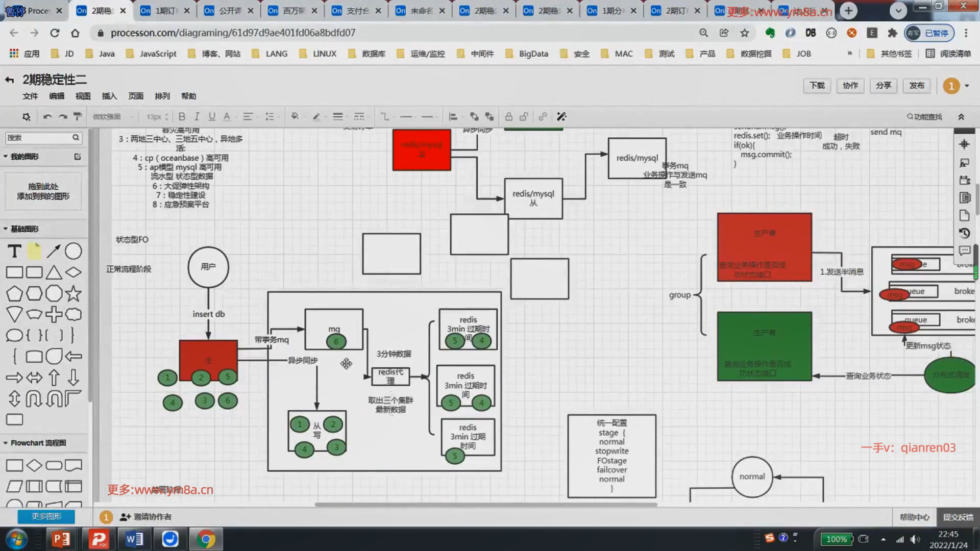The image size is (980, 551).
Task: Click the 下载 button
Action: point(817,85)
